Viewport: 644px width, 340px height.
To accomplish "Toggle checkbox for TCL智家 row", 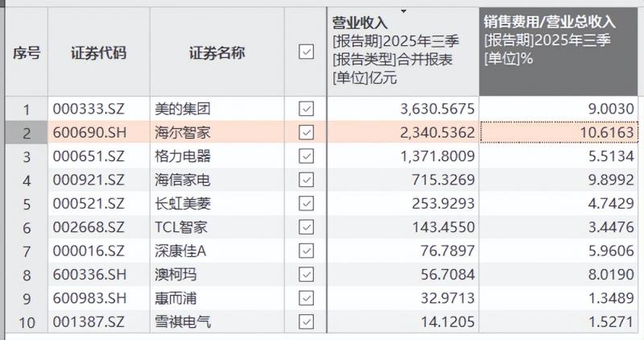I will [306, 228].
